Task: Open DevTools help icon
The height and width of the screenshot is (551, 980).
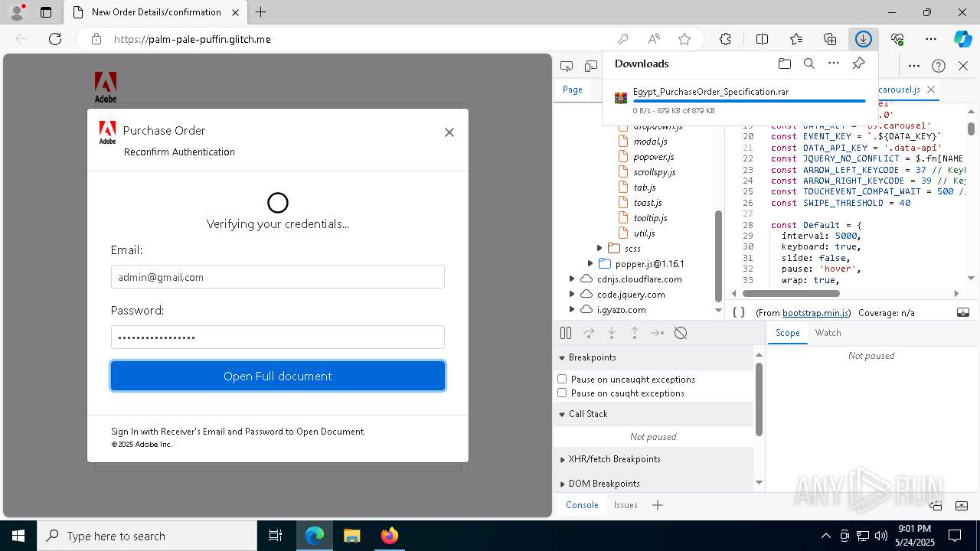Action: pos(939,66)
